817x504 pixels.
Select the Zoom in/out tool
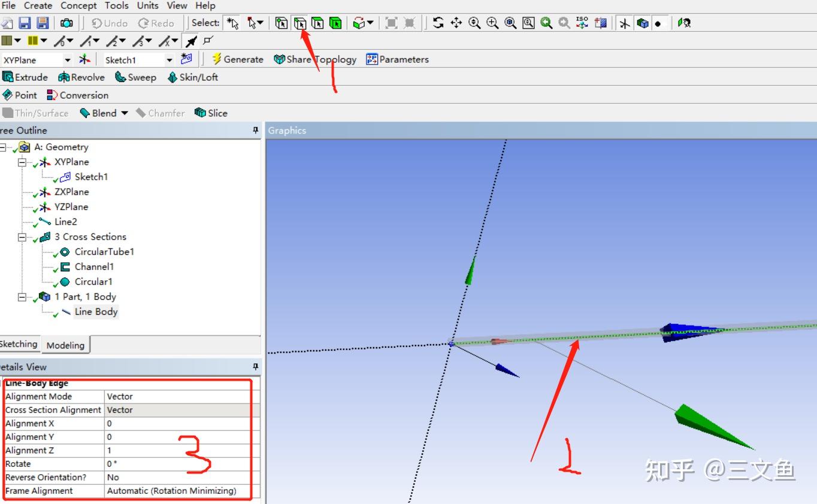474,23
